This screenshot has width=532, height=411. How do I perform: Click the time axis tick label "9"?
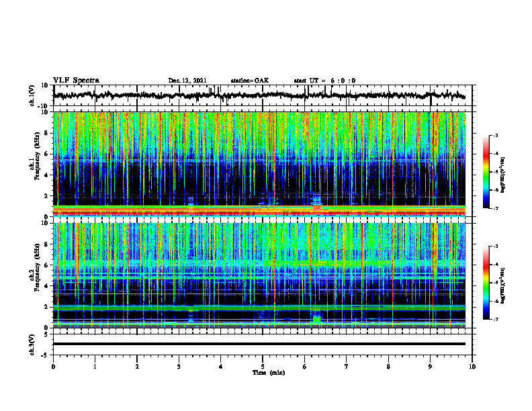(430, 367)
